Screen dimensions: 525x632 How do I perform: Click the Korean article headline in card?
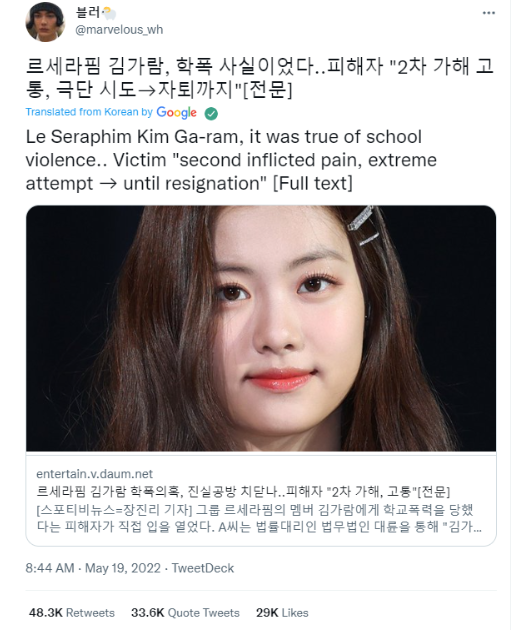click(x=243, y=491)
